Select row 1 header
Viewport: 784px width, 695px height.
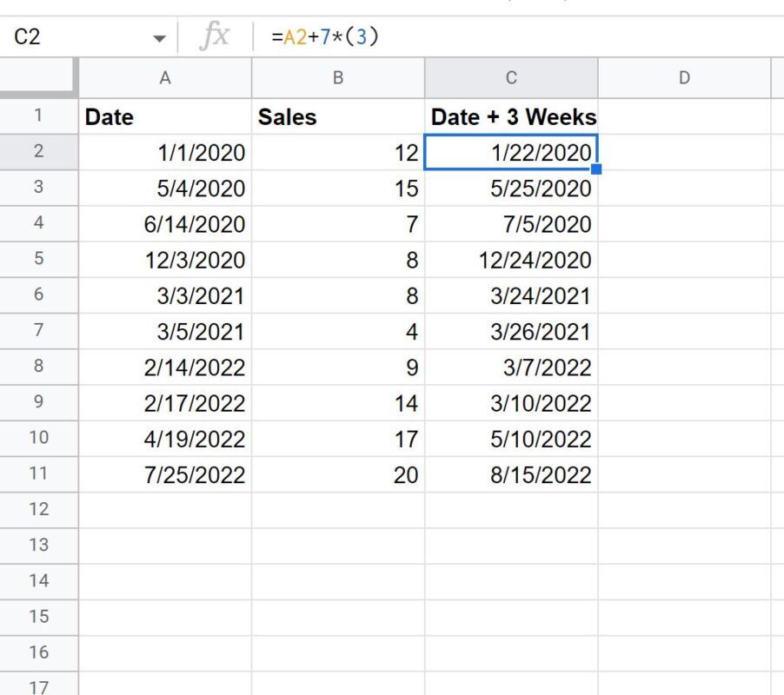point(38,116)
